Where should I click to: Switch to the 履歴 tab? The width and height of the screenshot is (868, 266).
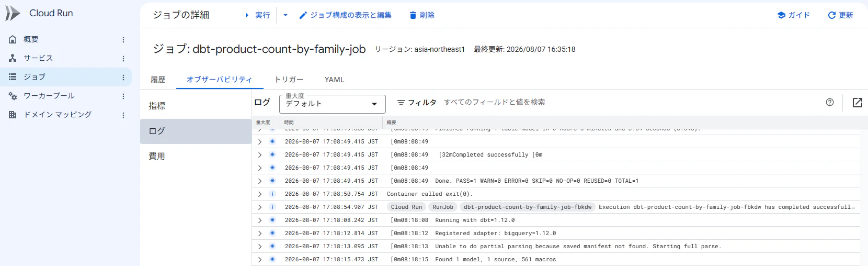[x=158, y=80]
